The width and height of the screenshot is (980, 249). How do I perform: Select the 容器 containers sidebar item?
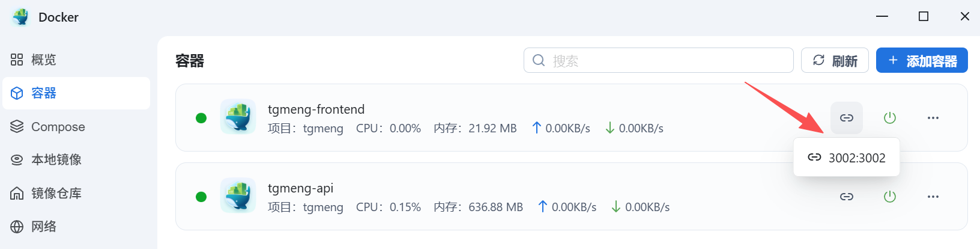[x=76, y=93]
